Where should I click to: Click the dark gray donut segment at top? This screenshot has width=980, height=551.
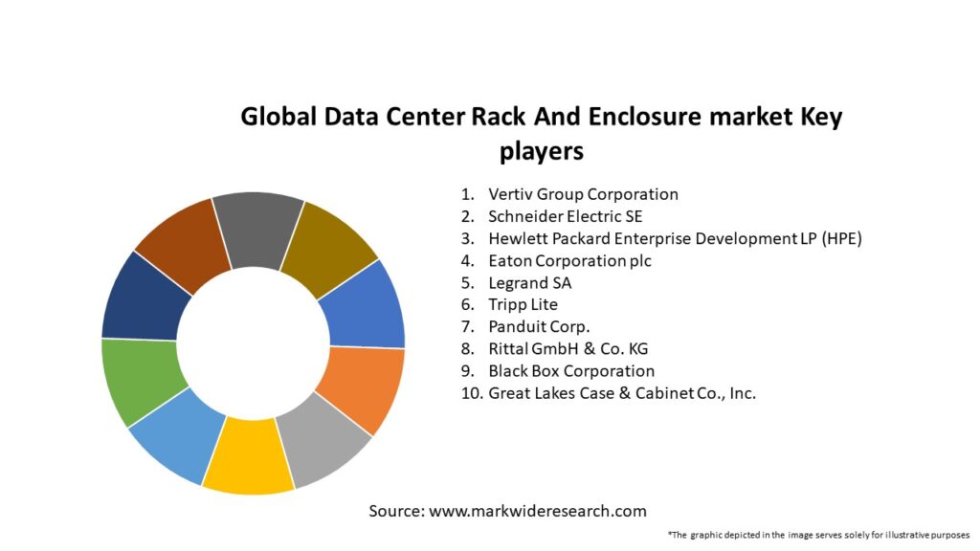pos(256,228)
